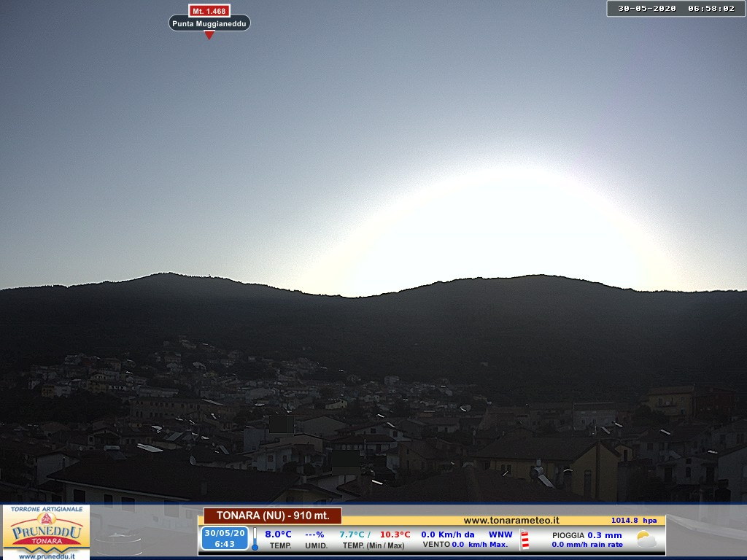Click the blue 30/05/20 6:43 date badge
This screenshot has width=747, height=560.
click(x=225, y=539)
